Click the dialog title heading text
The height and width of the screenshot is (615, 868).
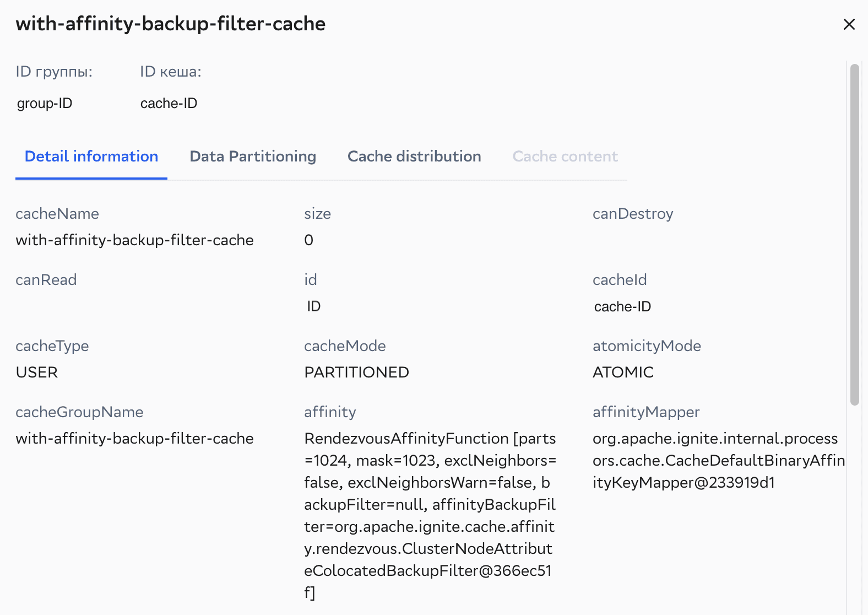[170, 24]
